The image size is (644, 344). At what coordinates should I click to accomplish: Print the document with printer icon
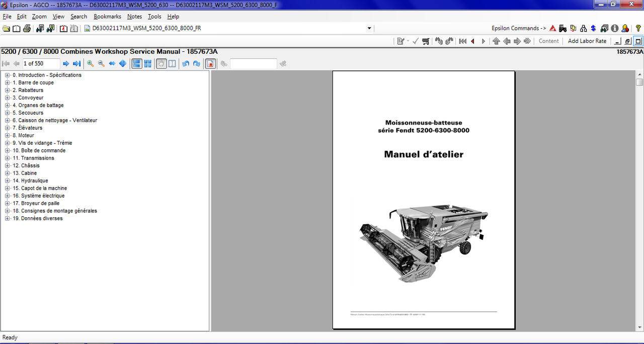click(27, 29)
